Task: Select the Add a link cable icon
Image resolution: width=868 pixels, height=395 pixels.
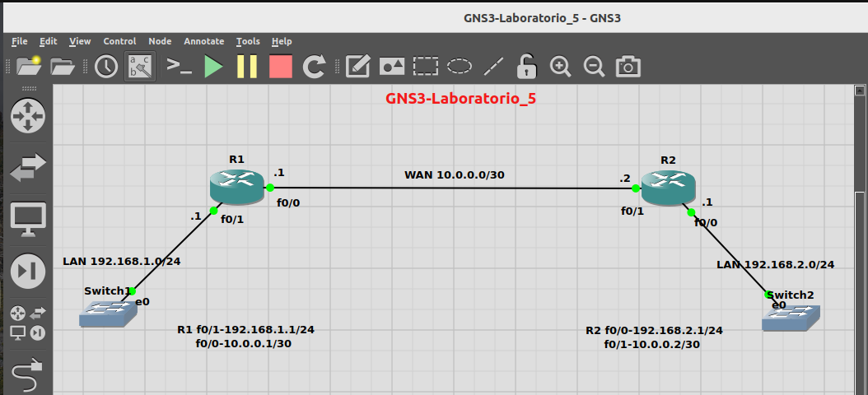Action: (x=28, y=375)
